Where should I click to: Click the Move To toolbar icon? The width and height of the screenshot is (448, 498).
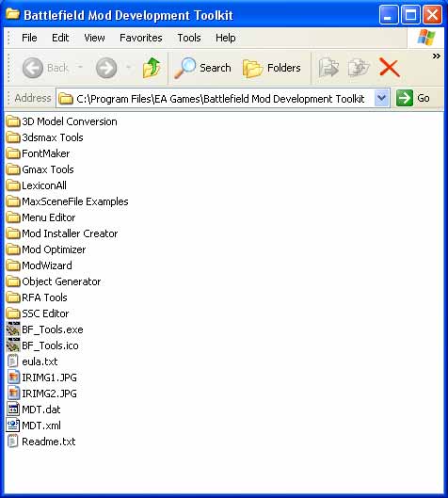coord(328,68)
